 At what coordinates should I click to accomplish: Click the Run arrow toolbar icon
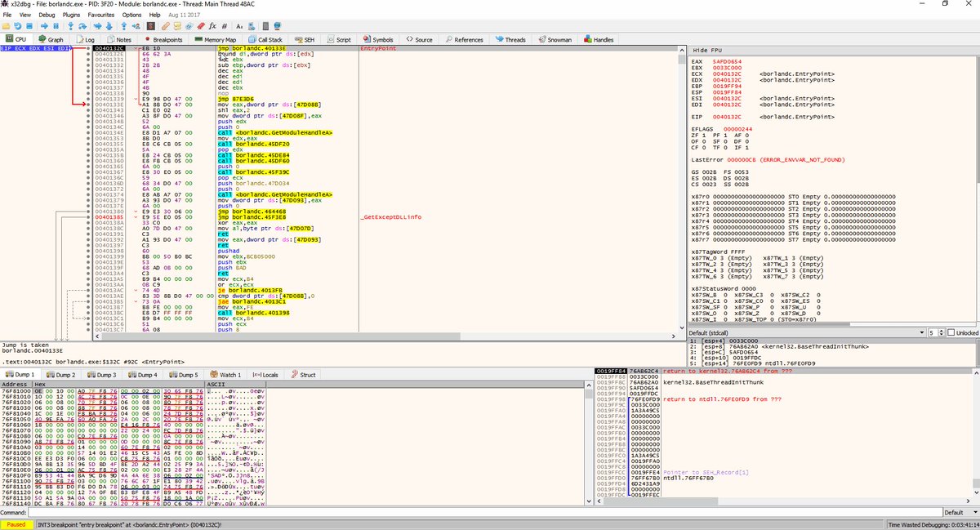pyautogui.click(x=44, y=26)
